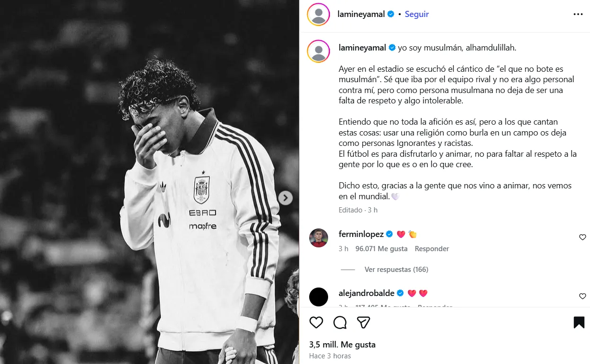This screenshot has width=590, height=364.
Task: Open the lamineyamal header profile picture
Action: pyautogui.click(x=319, y=14)
